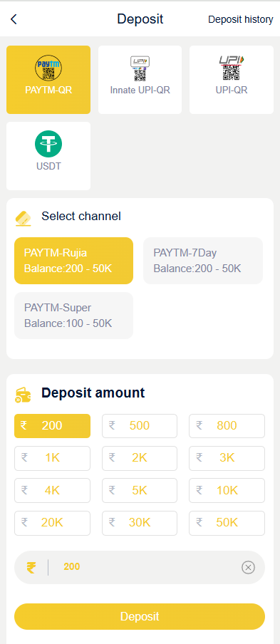Screen dimensions: 280x644
Task: Pick the ₹50K deposit amount
Action: coord(227,523)
